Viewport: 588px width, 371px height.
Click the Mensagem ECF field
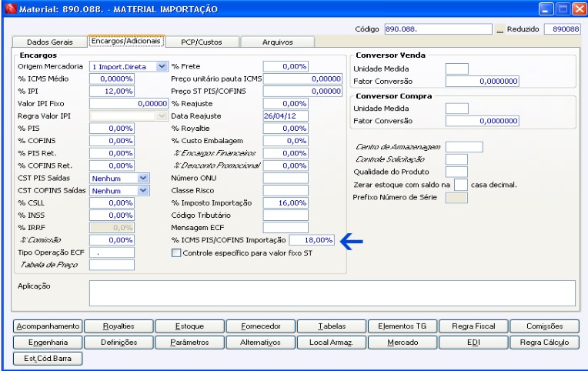(x=286, y=228)
